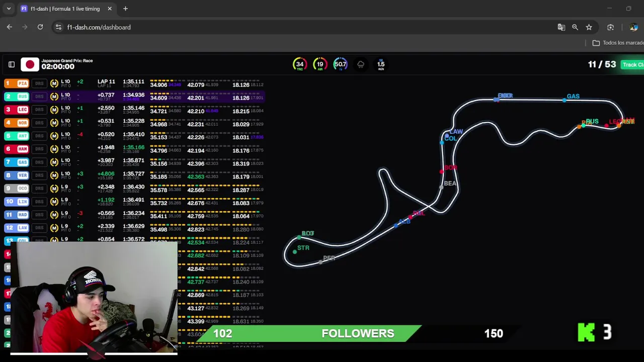Click RUS gap value +0.737
Image resolution: width=644 pixels, height=362 pixels.
pos(106,95)
